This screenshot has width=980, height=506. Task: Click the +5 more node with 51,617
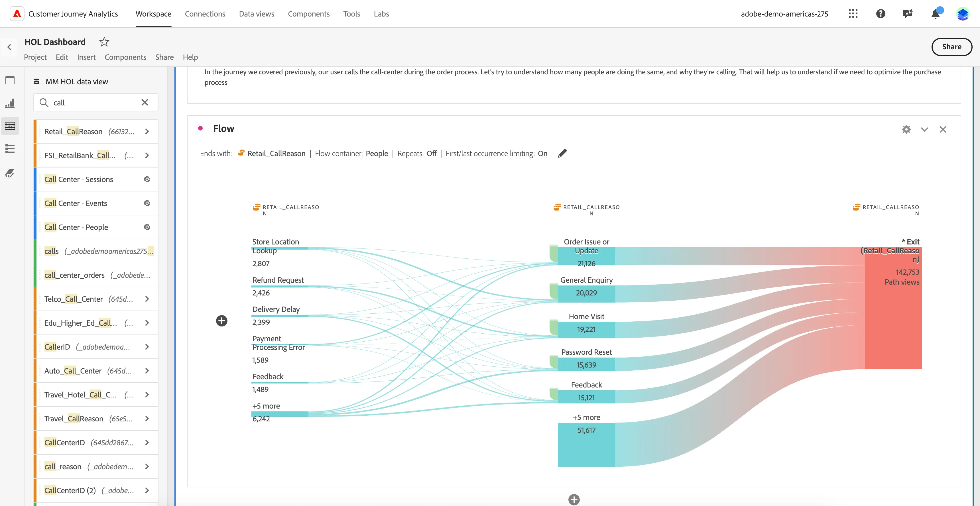click(x=586, y=444)
